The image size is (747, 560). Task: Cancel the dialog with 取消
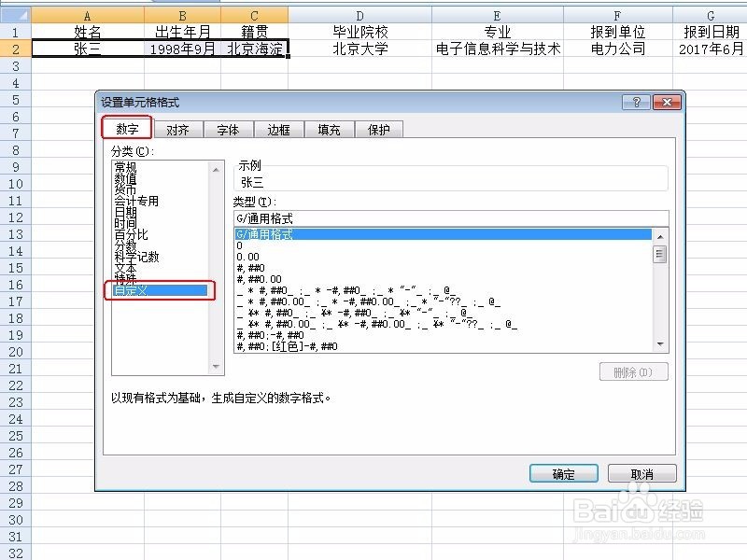642,474
